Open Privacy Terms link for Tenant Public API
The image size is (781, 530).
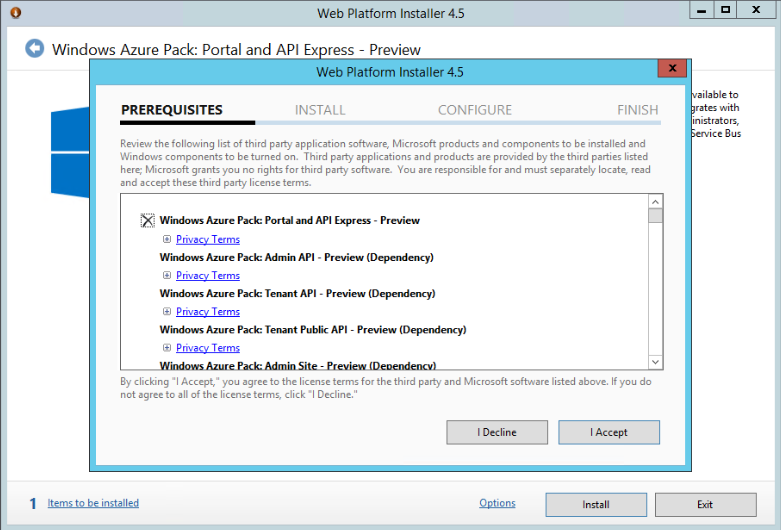(x=208, y=348)
